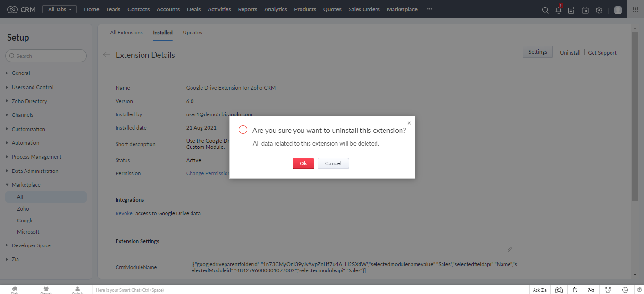Expand the Customization section in Setup
This screenshot has height=294, width=644.
[x=28, y=129]
